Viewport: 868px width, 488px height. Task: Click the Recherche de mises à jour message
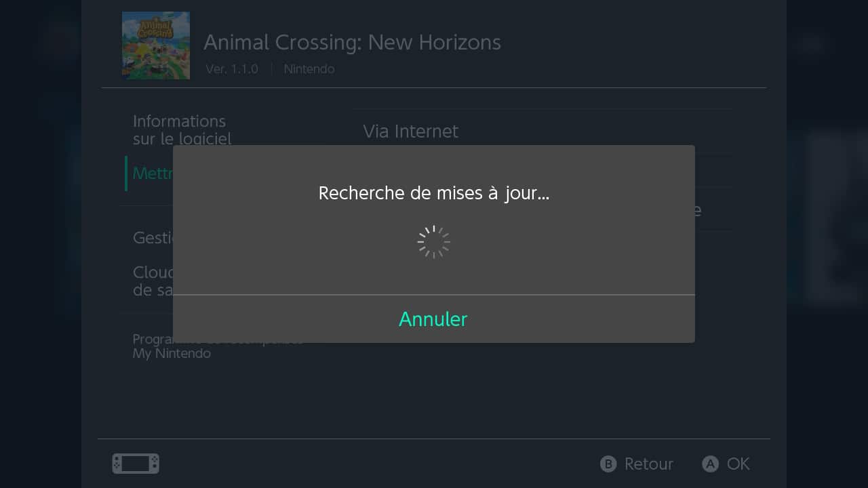[433, 193]
